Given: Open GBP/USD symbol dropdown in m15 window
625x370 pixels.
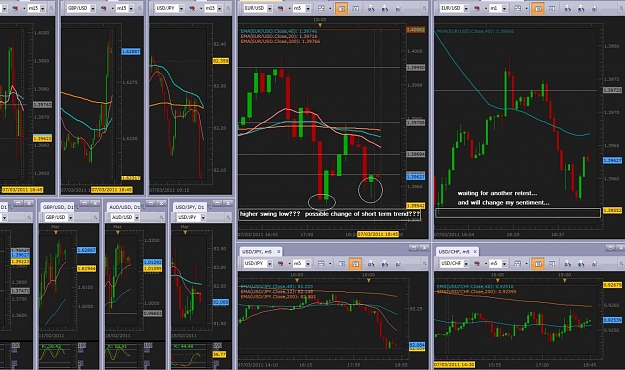Looking at the screenshot, I should tap(93, 8).
